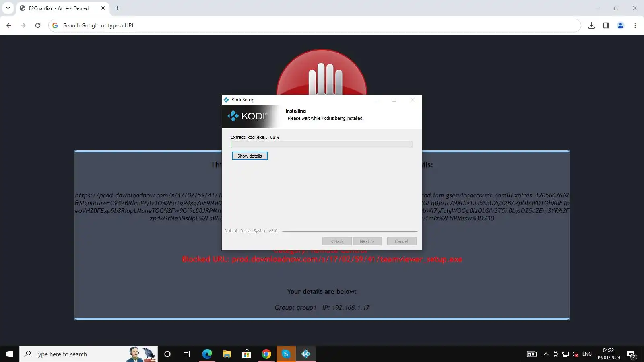The width and height of the screenshot is (644, 362).
Task: Open Chrome downloads panel
Action: point(592,25)
